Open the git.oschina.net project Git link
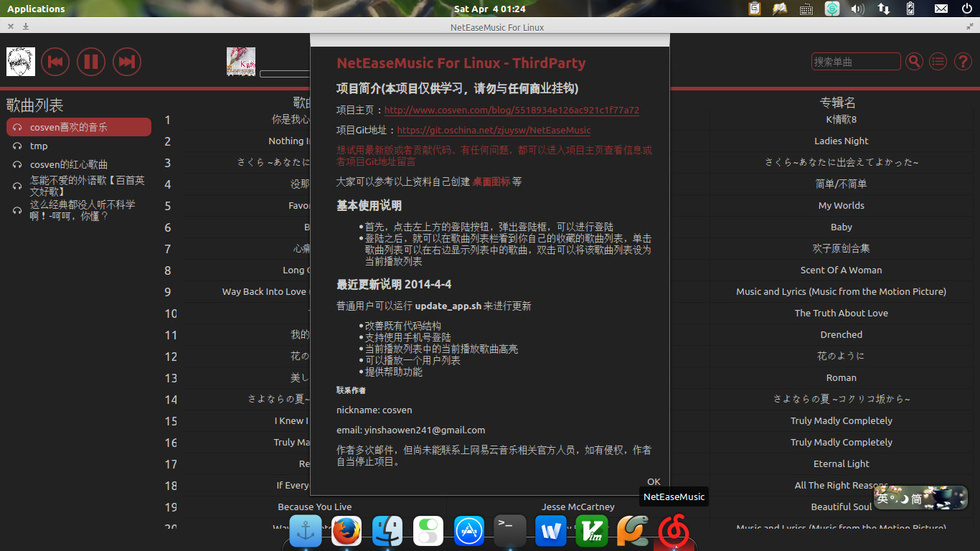Viewport: 980px width, 551px height. (494, 131)
